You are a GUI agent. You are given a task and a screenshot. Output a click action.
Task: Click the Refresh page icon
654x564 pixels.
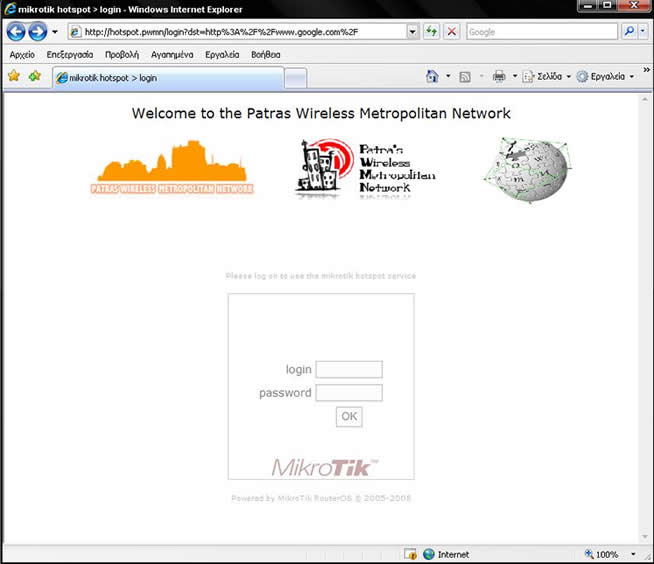432,32
